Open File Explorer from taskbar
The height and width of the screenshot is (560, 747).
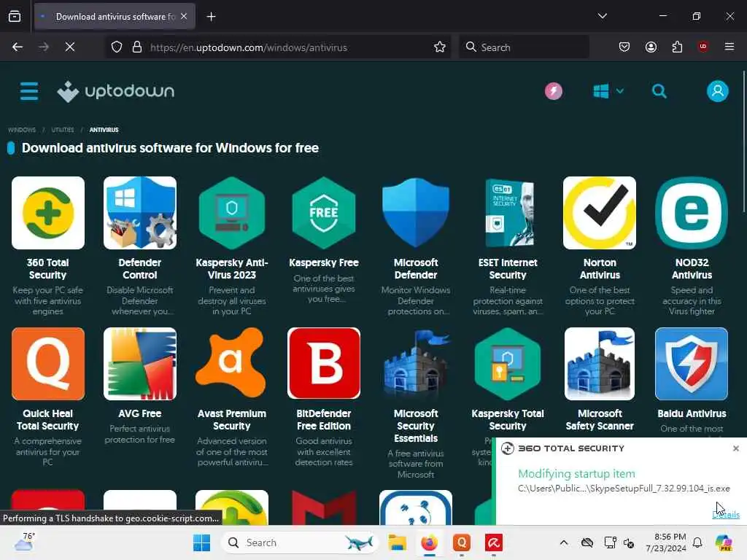[x=397, y=542]
